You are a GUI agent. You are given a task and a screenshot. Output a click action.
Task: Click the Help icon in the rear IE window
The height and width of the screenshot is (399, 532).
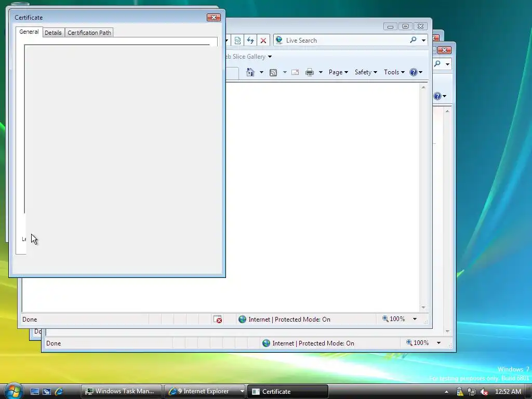pyautogui.click(x=437, y=96)
